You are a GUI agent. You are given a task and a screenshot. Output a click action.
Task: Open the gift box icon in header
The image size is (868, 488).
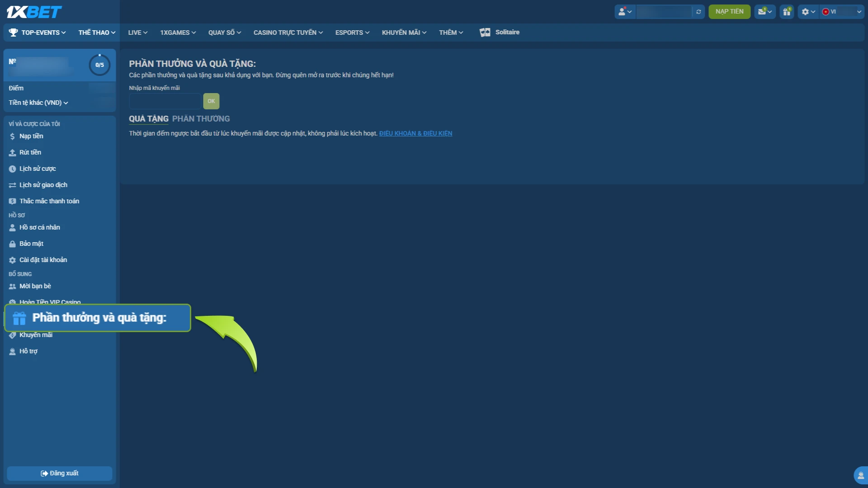point(787,12)
